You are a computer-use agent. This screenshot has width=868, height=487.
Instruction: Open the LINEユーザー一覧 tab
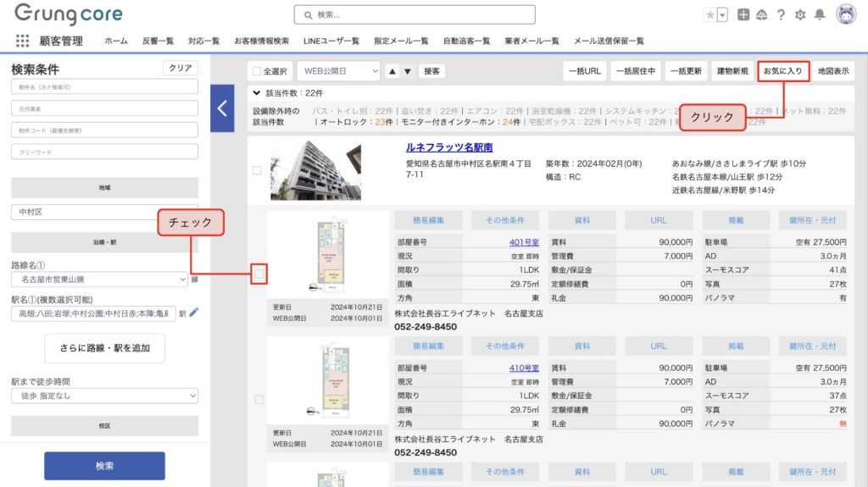point(331,41)
